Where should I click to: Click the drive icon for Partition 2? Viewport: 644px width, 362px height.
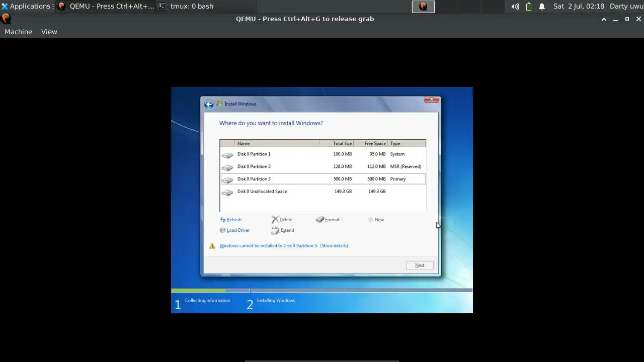tap(227, 167)
